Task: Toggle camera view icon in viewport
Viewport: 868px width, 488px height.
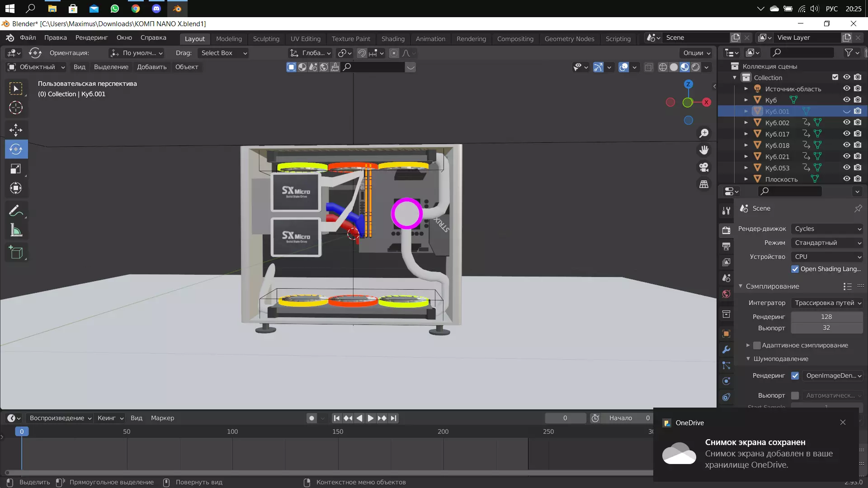Action: click(704, 167)
